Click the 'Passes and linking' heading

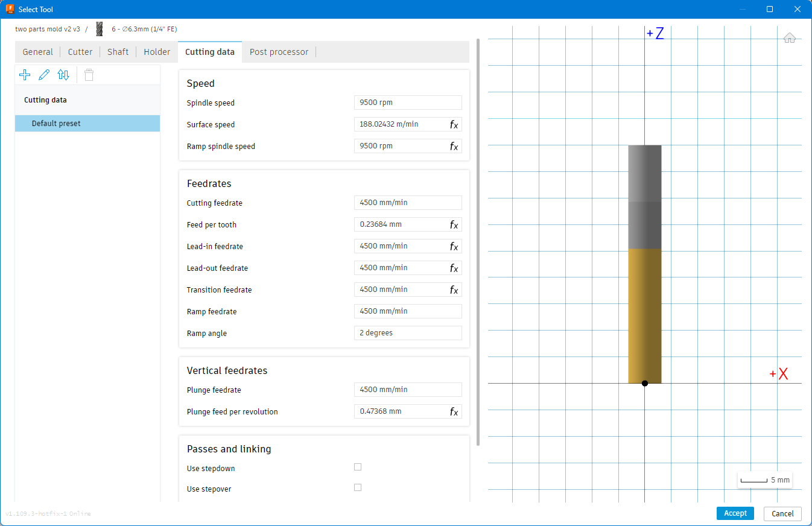pos(229,449)
